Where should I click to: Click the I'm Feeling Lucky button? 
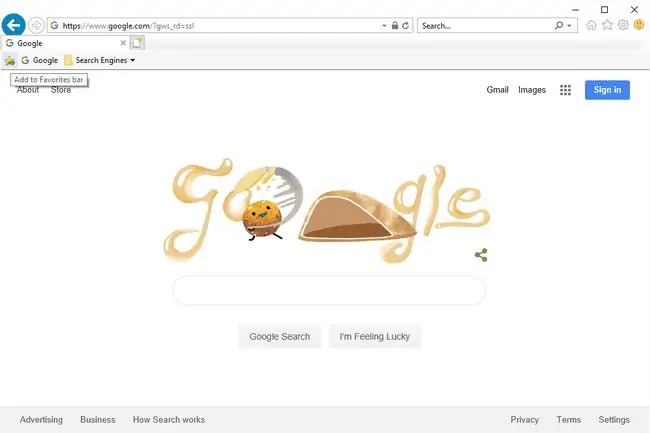[x=375, y=336]
